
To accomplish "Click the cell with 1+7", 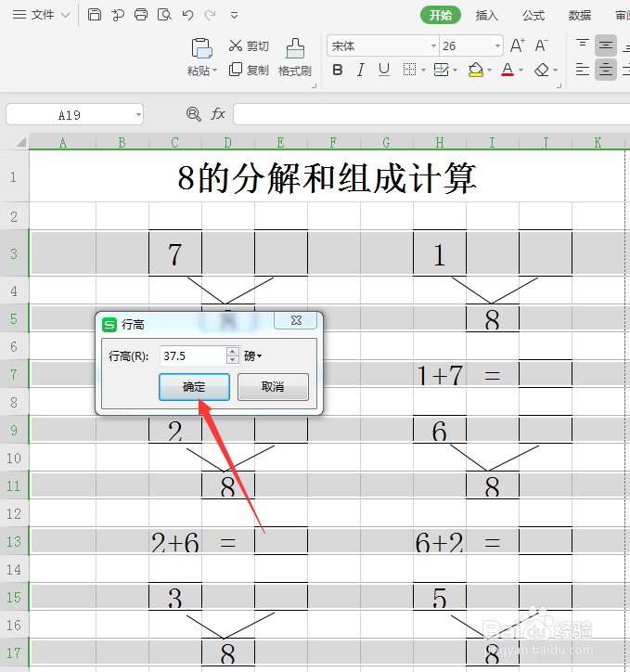I will 440,375.
